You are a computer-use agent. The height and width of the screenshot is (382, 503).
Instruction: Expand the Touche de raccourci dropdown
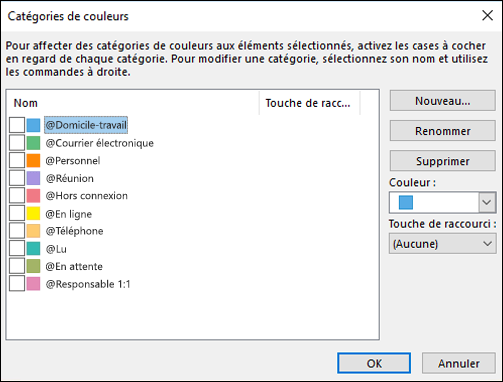pyautogui.click(x=443, y=244)
